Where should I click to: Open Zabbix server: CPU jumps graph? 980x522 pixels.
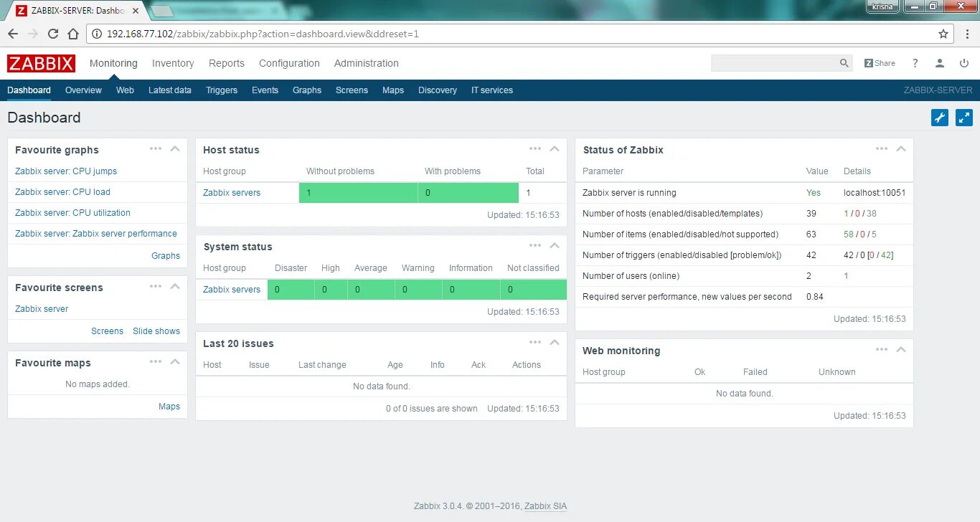coord(66,171)
